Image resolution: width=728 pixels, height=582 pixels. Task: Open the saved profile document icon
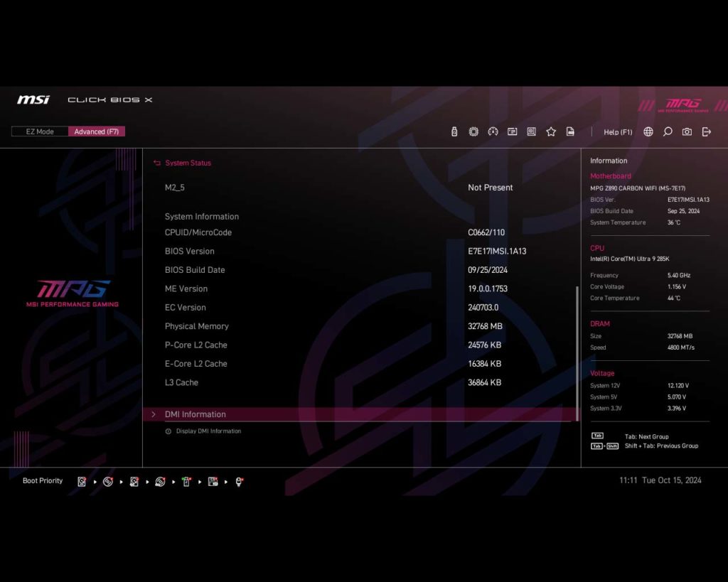click(x=570, y=131)
